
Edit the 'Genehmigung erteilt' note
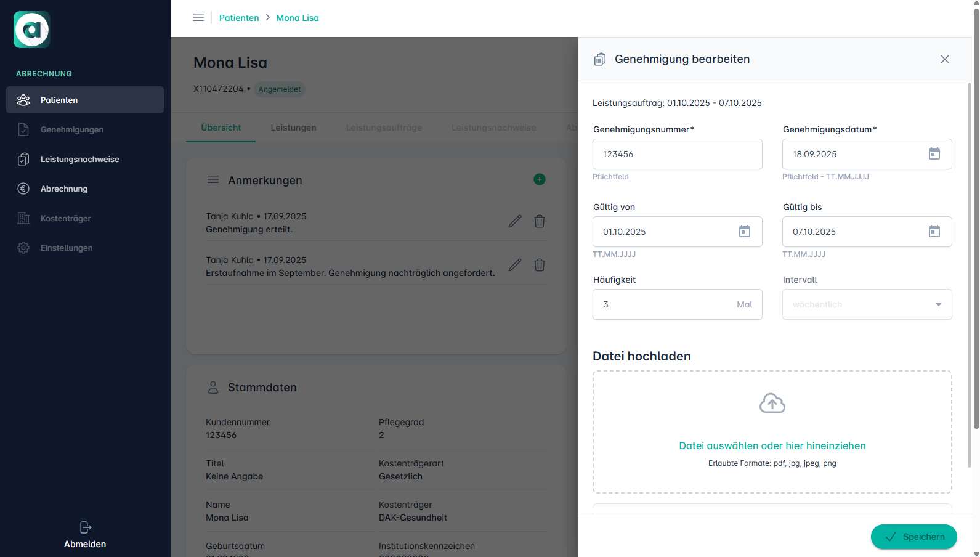515,221
